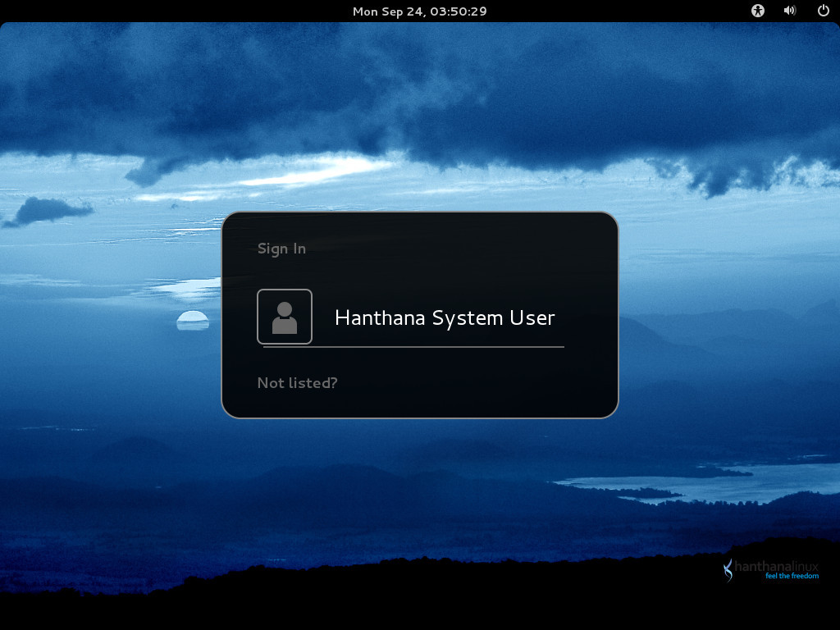Open the power menu icon
The height and width of the screenshot is (630, 840).
(x=824, y=11)
